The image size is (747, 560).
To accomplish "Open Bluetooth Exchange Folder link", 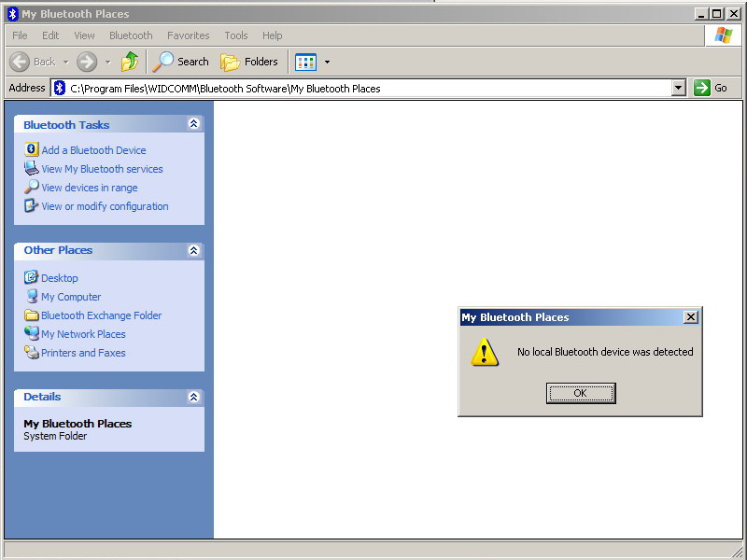I will [102, 315].
